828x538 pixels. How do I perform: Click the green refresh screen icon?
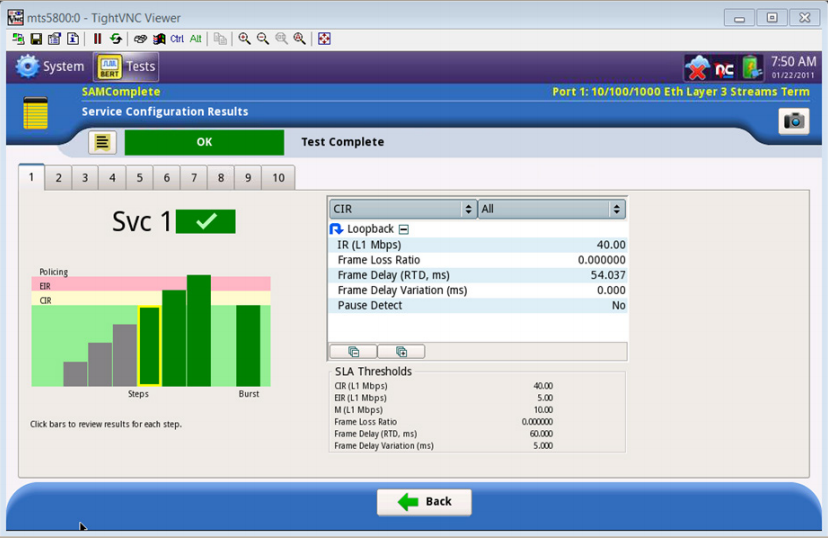(115, 39)
